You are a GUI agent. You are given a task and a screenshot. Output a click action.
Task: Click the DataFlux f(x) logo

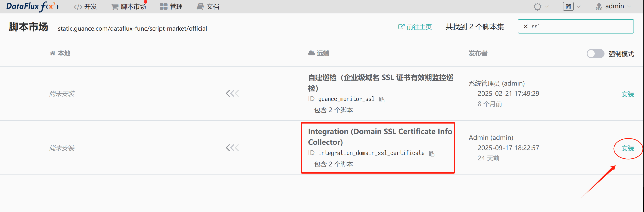(33, 6)
